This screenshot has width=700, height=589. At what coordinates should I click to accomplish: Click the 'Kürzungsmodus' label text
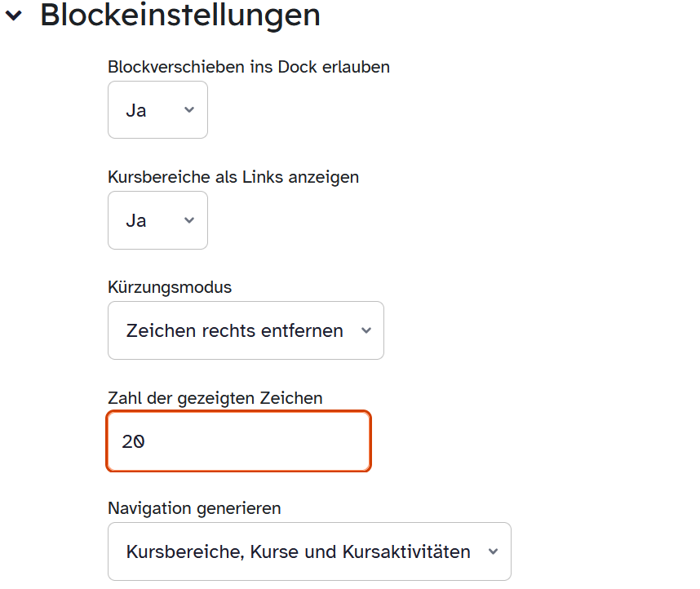click(x=170, y=287)
